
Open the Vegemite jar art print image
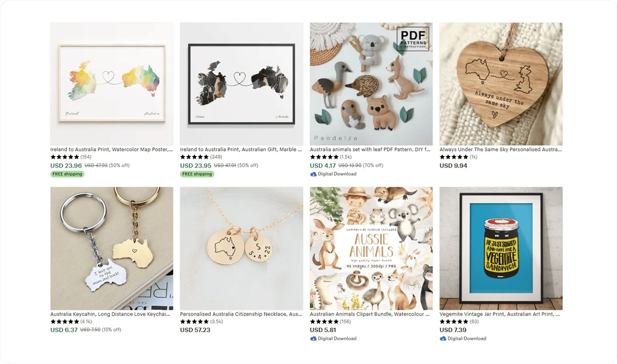[x=501, y=248]
